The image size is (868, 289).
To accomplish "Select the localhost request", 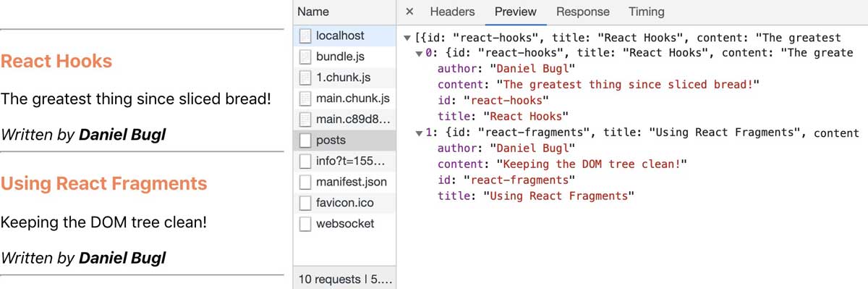I will coord(345,35).
